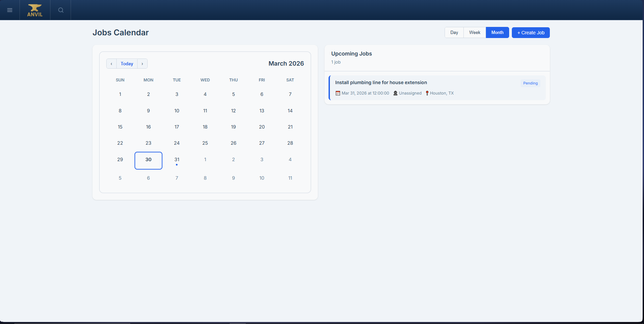The image size is (644, 324).
Task: Click the Anvil logo in the top bar
Action: pos(35,10)
